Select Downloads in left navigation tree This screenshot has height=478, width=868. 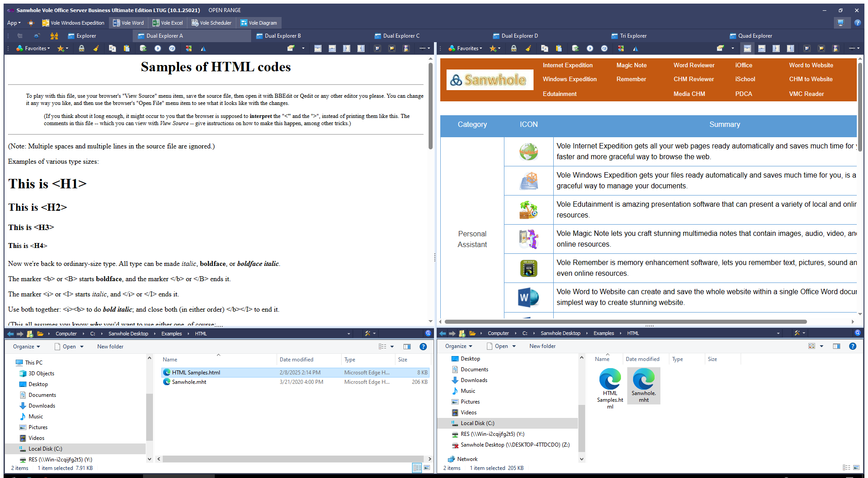[42, 406]
